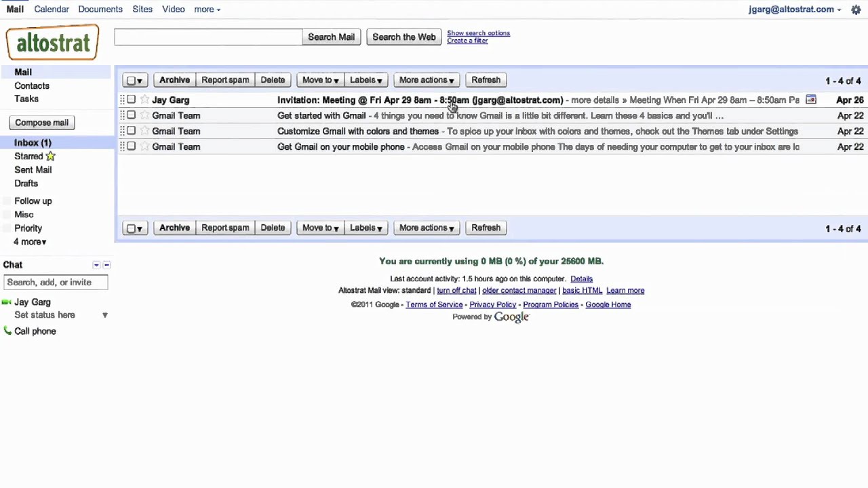Open the Priority label

click(28, 228)
